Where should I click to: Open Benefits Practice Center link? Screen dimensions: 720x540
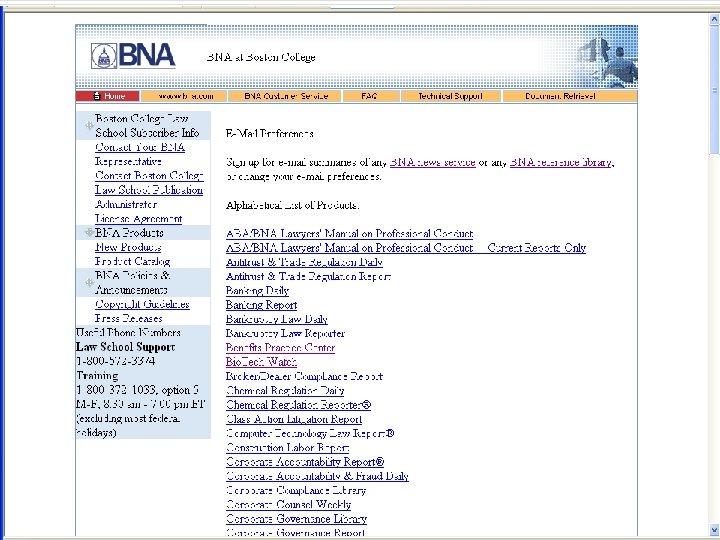[280, 348]
